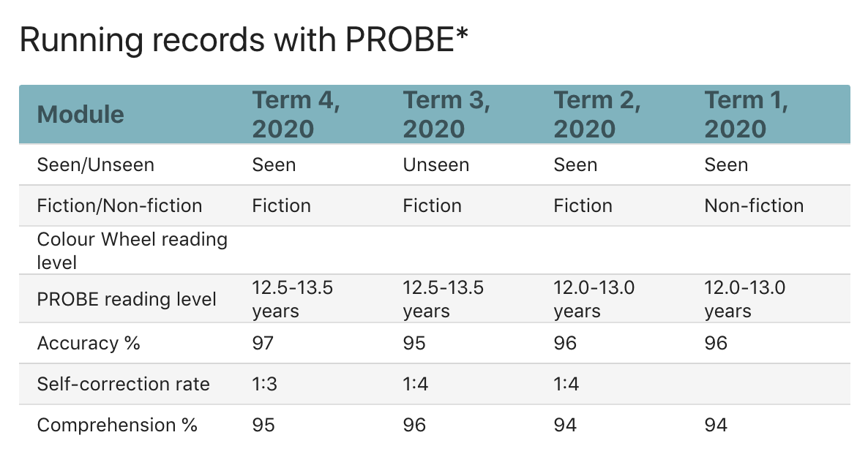Viewport: 868px width, 465px height.
Task: Select the Term 3, 2020 column header
Action: [x=446, y=115]
